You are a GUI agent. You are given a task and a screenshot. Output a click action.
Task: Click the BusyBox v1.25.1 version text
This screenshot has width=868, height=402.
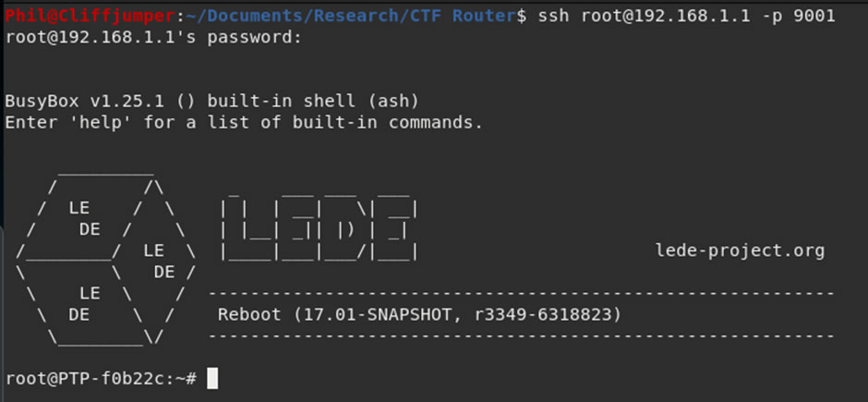pos(85,102)
